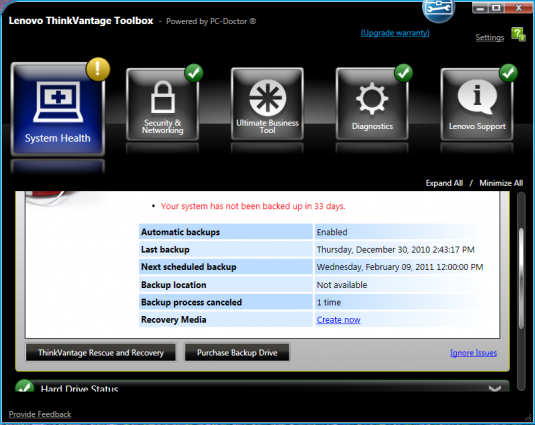Click the 'Powered by PC-Doctor' text
This screenshot has width=535, height=425.
[x=211, y=21]
